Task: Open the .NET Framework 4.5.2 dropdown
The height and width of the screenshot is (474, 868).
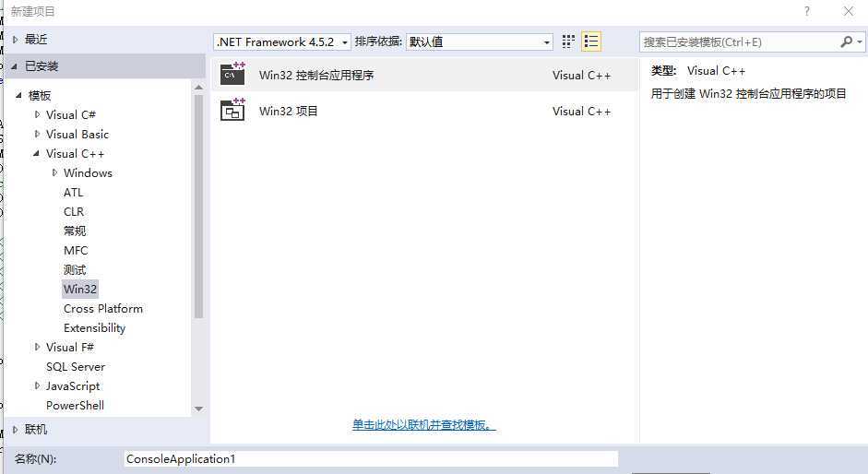Action: pos(282,42)
